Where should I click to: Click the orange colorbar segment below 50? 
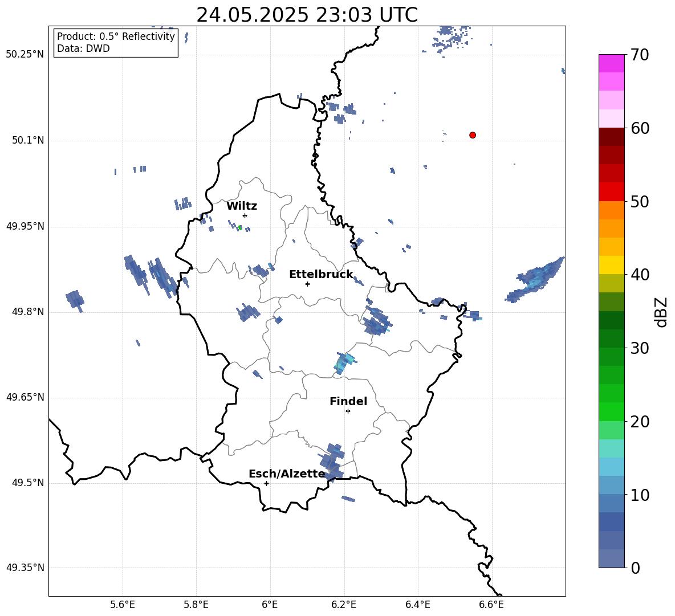[612, 210]
